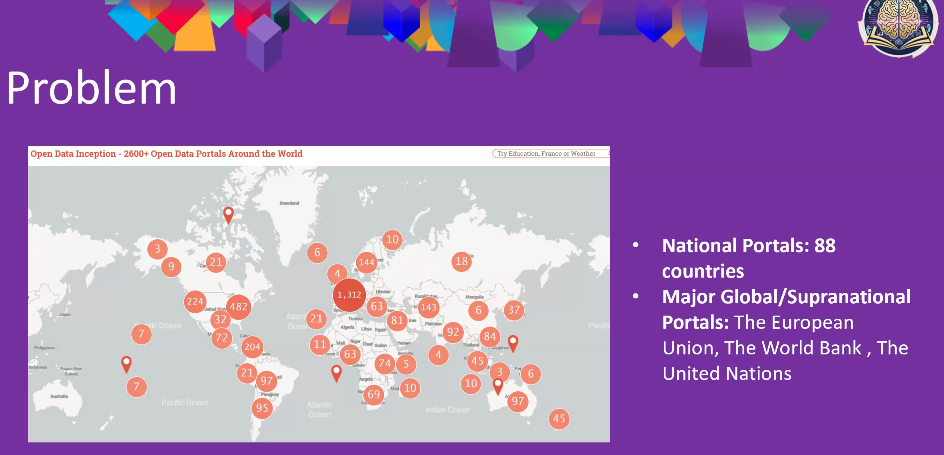Image resolution: width=944 pixels, height=455 pixels.
Task: Click the 'National Portals: 88 countries' bullet text
Action: pos(748,257)
